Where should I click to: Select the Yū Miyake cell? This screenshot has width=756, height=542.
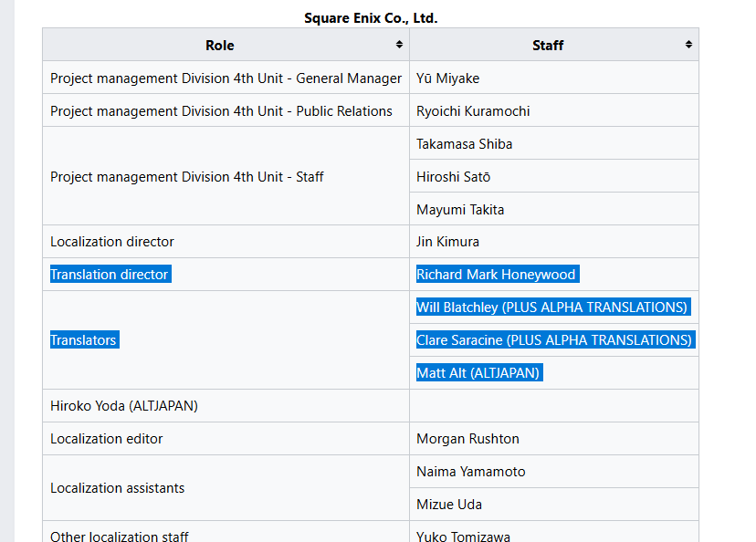point(554,78)
